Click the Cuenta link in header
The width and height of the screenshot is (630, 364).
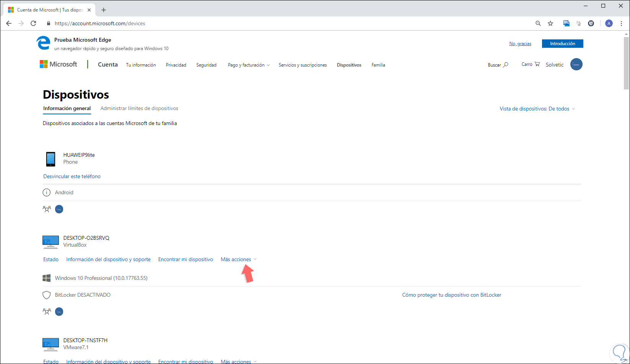[x=108, y=65]
